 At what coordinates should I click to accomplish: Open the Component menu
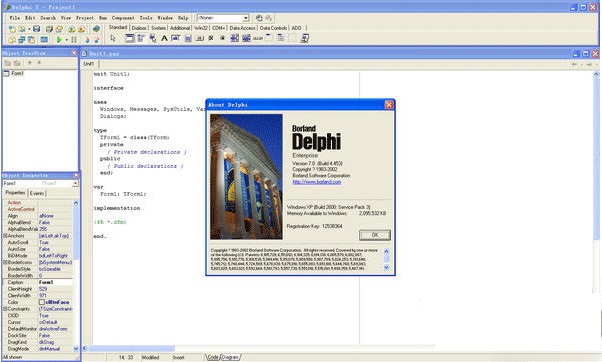coord(123,18)
